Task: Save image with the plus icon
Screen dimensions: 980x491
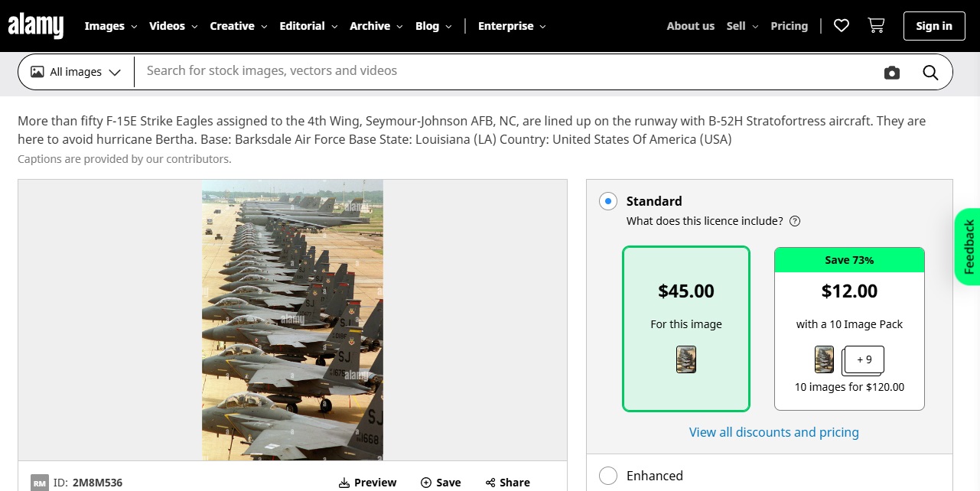Action: tap(441, 483)
